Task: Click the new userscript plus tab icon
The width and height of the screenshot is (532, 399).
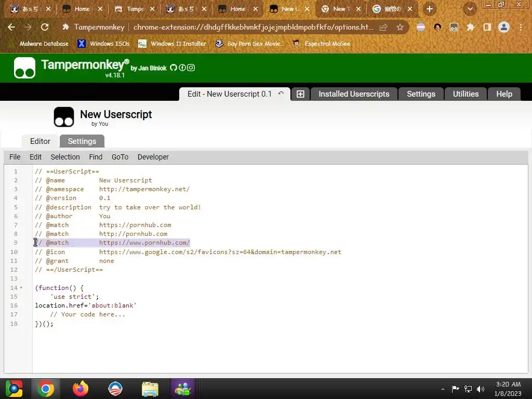Action: 300,94
